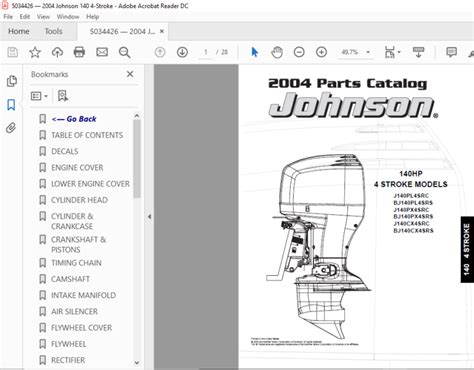Open the TIMING CHAIN bookmark
The height and width of the screenshot is (370, 474).
[76, 263]
